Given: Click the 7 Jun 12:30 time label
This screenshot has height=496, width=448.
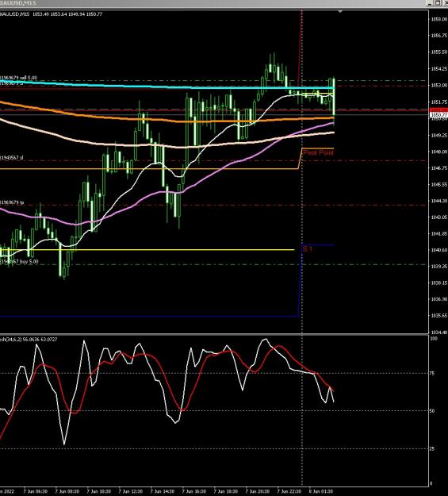Looking at the screenshot, I should pyautogui.click(x=131, y=491).
